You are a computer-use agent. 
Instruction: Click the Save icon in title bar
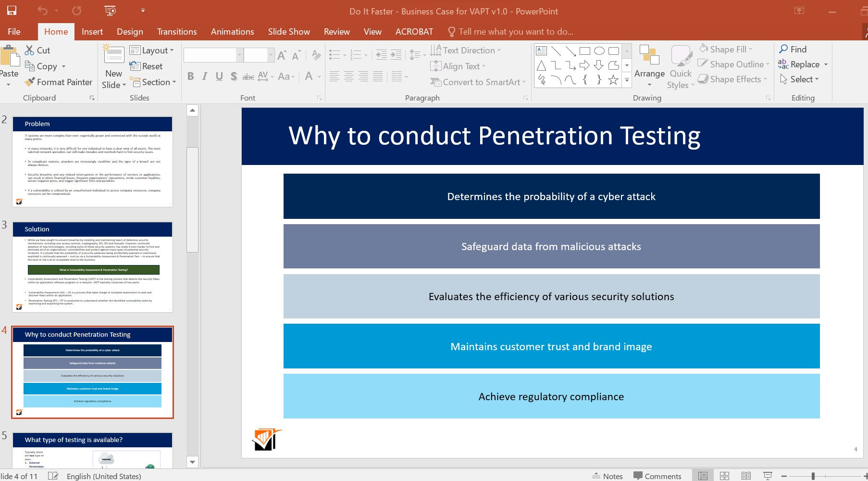coord(12,11)
